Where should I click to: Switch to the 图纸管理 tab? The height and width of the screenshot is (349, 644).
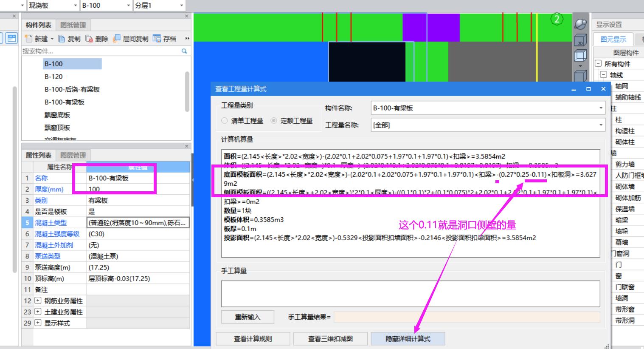(73, 25)
